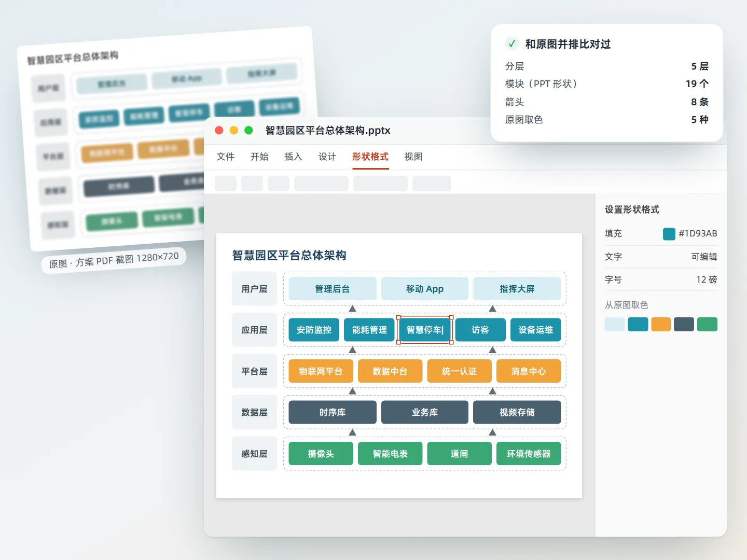Open the 插入 tab

293,157
